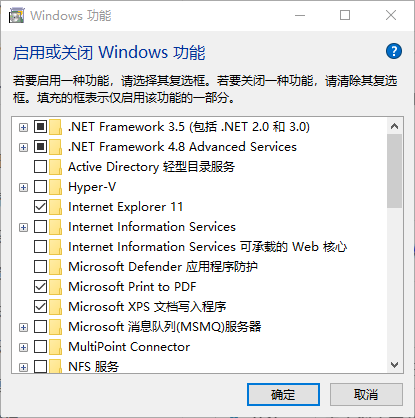Expand the Microsoft 消息队列(MSMQ)服务器 node
This screenshot has height=418, width=415.
pyautogui.click(x=23, y=327)
